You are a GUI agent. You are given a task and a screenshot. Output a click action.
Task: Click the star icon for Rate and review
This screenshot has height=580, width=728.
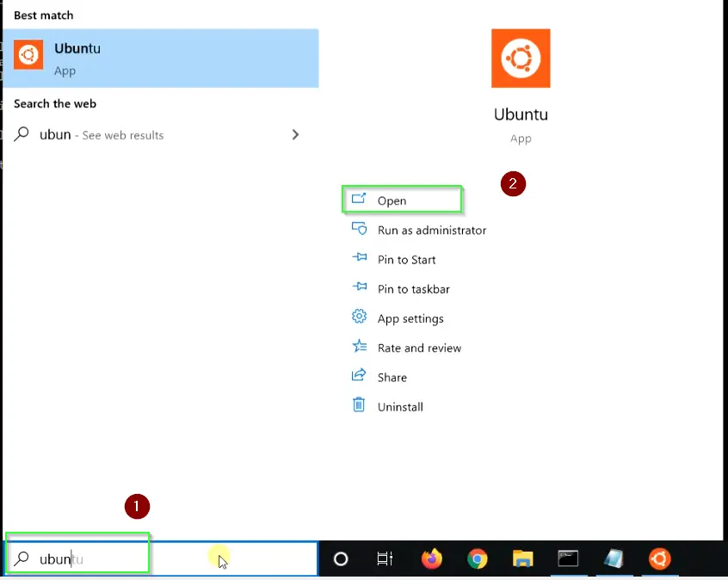(x=360, y=346)
